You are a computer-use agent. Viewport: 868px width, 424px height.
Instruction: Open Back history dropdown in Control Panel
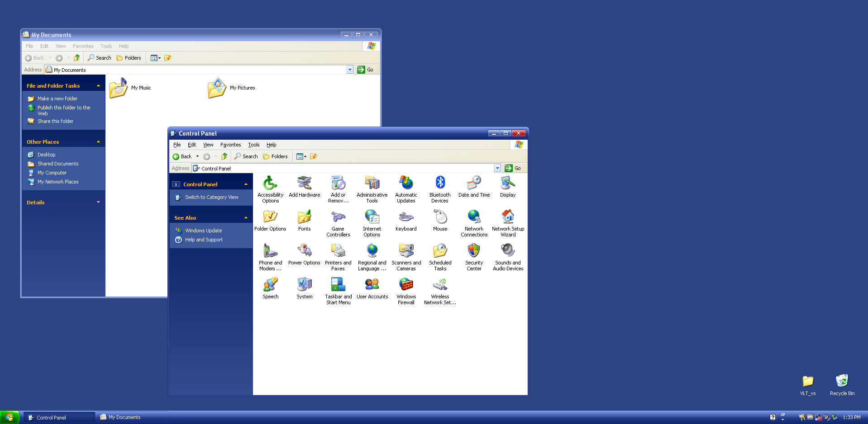point(197,156)
